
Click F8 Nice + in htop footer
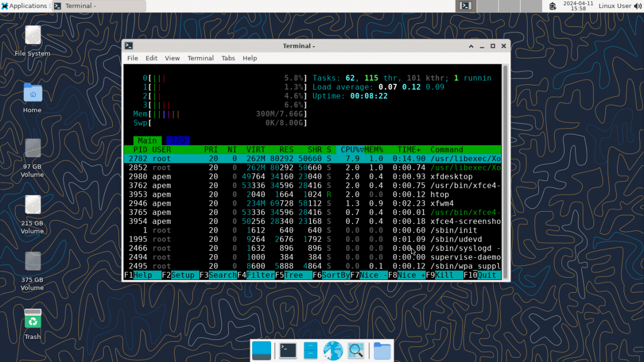pos(407,275)
